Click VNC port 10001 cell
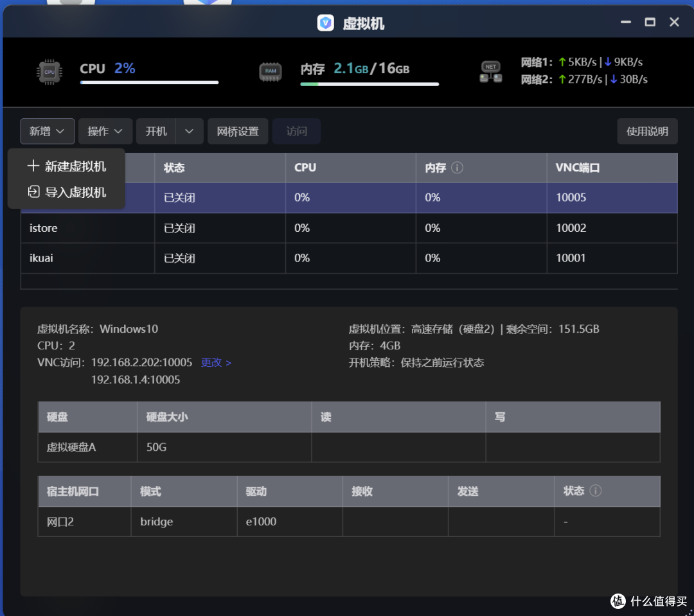This screenshot has width=694, height=616. (612, 258)
